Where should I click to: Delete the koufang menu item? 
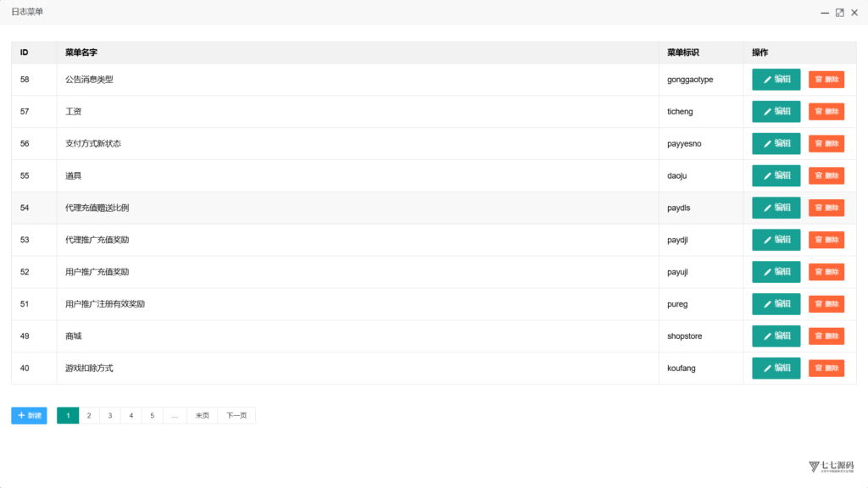coord(826,368)
